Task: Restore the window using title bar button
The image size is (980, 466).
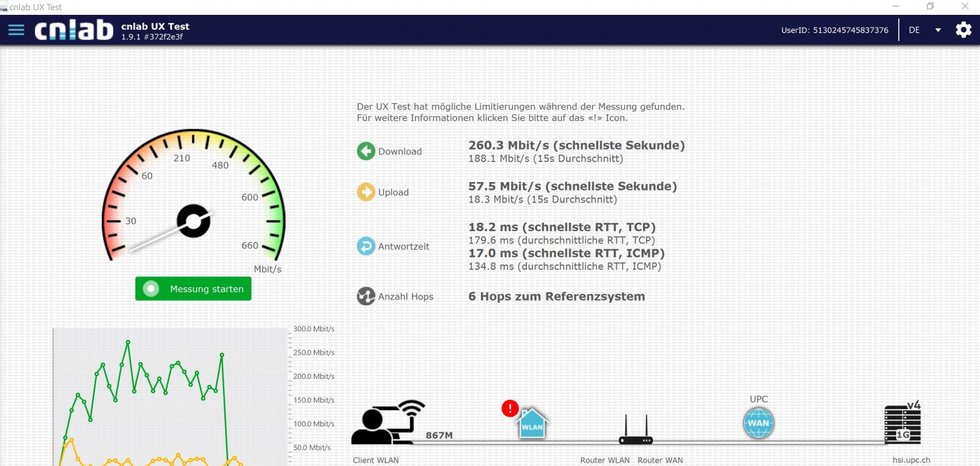Action: click(x=930, y=6)
